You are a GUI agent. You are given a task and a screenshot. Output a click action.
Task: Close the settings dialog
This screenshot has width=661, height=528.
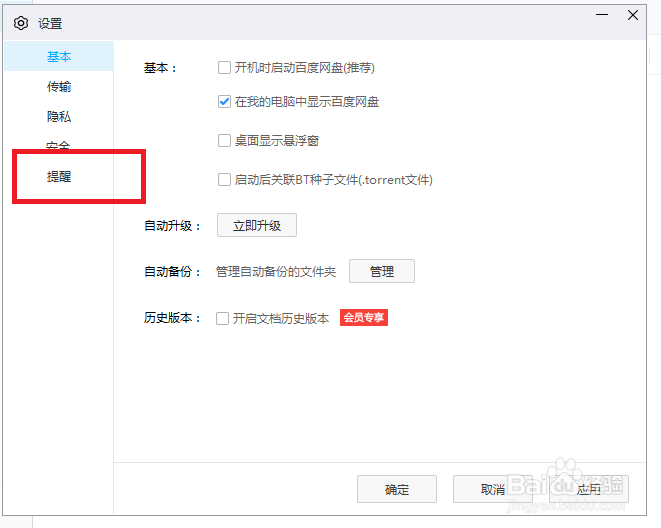(x=632, y=15)
